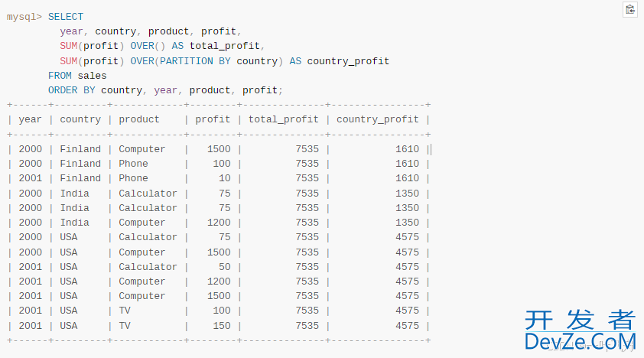Click the TV product cell with profit 150

125,326
